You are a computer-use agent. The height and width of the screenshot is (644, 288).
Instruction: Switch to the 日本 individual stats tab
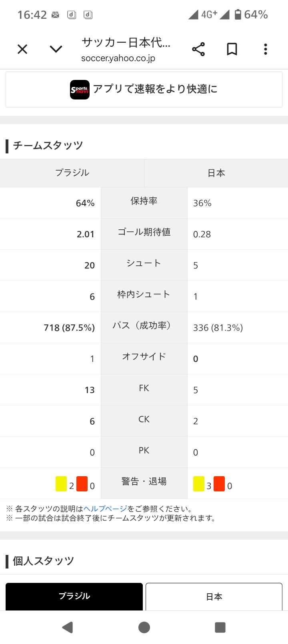tap(214, 596)
